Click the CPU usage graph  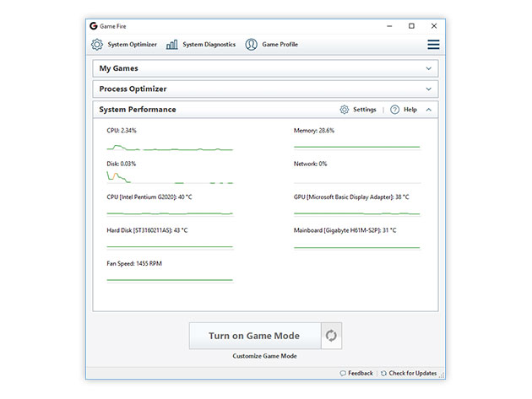click(170, 147)
